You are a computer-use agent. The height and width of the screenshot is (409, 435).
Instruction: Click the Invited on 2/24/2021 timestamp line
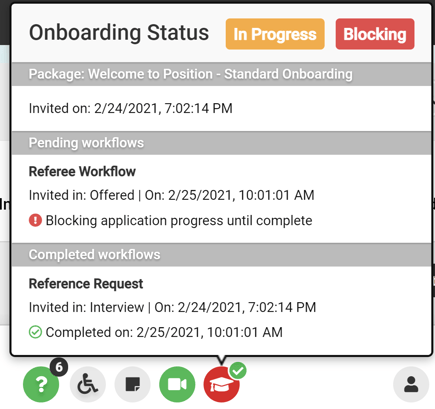[131, 108]
